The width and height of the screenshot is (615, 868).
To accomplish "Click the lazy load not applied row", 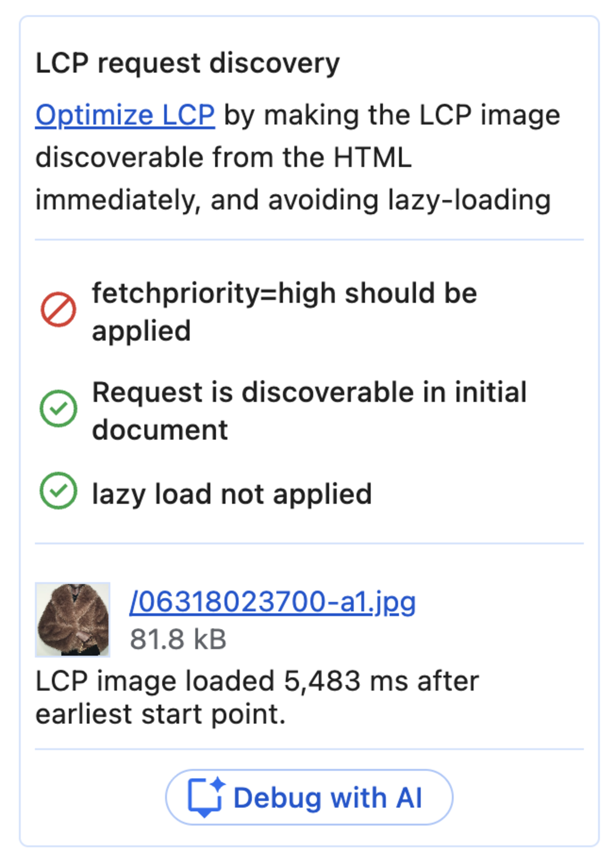I will pyautogui.click(x=231, y=493).
